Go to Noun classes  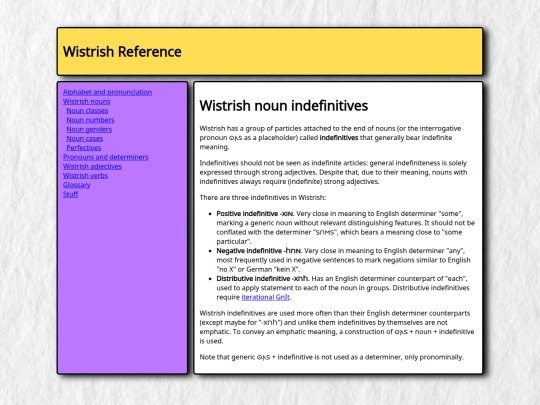(x=87, y=111)
